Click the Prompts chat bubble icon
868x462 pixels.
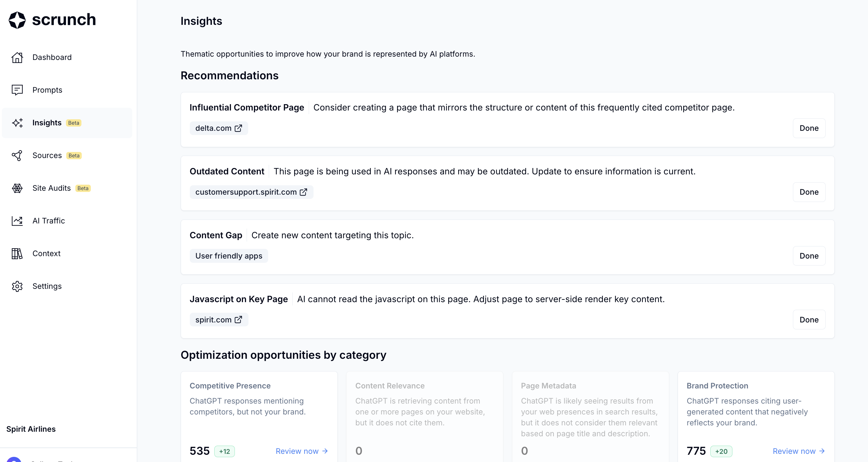(17, 90)
